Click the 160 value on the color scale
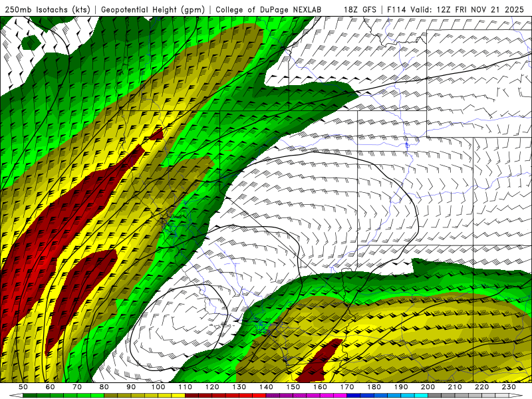 (x=321, y=387)
